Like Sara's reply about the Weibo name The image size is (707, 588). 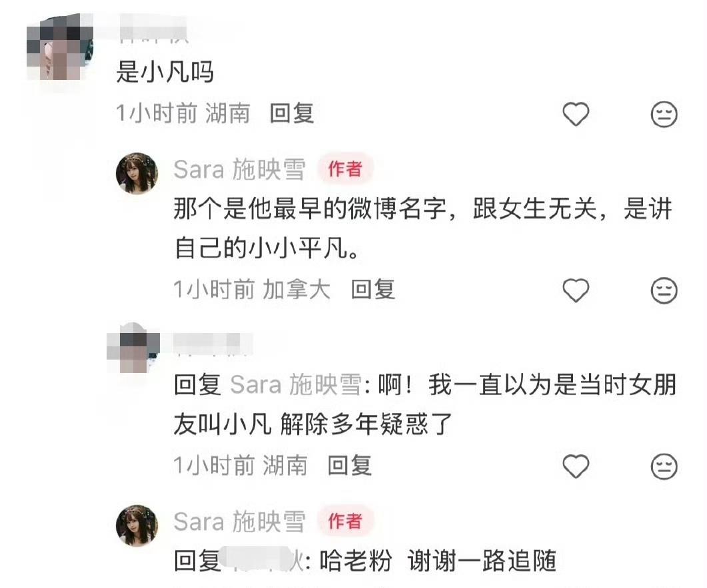pyautogui.click(x=576, y=290)
